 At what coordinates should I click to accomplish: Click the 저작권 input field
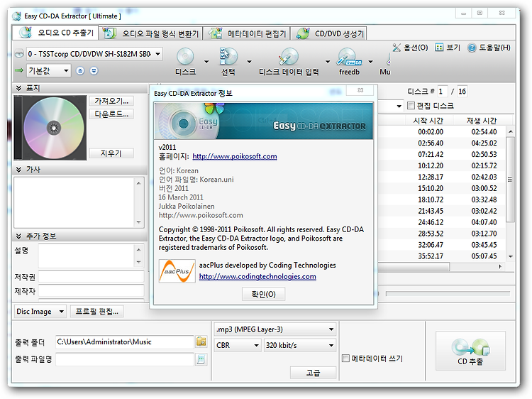click(x=91, y=277)
